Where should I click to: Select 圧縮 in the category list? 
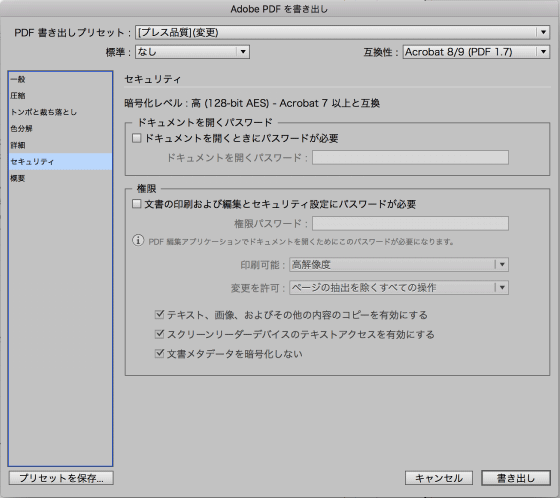(x=60, y=96)
